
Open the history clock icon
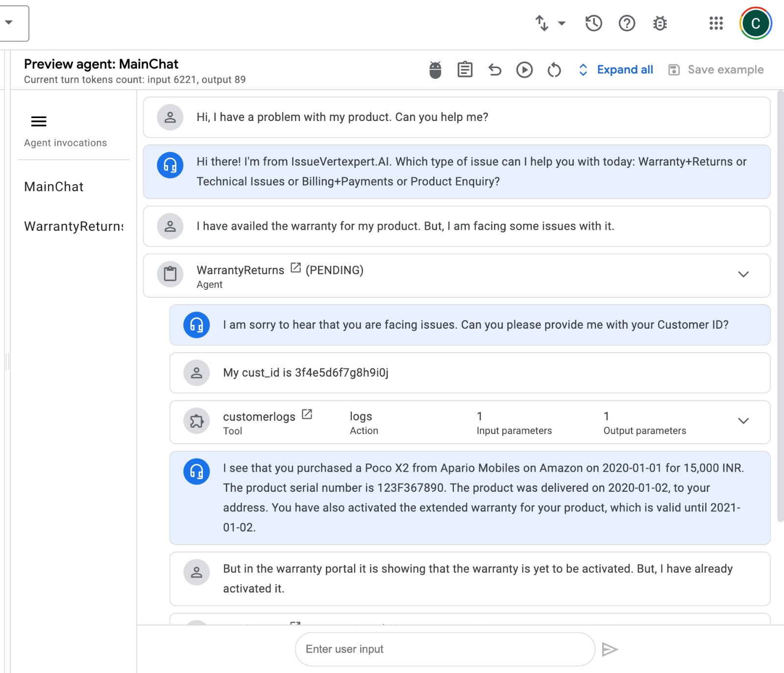[x=593, y=23]
